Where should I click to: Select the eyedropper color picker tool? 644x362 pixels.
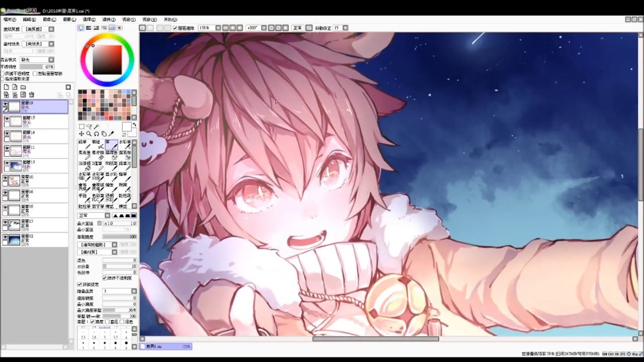pyautogui.click(x=112, y=134)
